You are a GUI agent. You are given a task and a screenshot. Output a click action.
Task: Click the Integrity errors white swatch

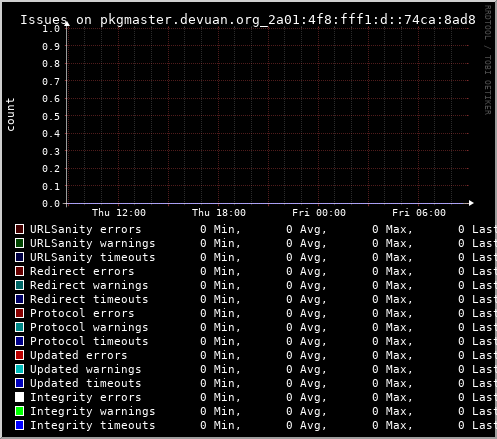[x=20, y=397]
